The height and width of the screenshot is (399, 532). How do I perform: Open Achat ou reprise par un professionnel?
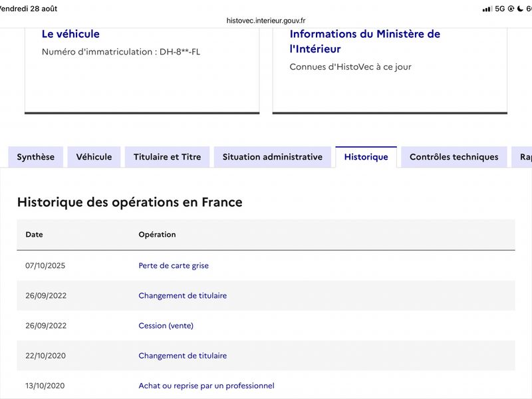tap(206, 386)
